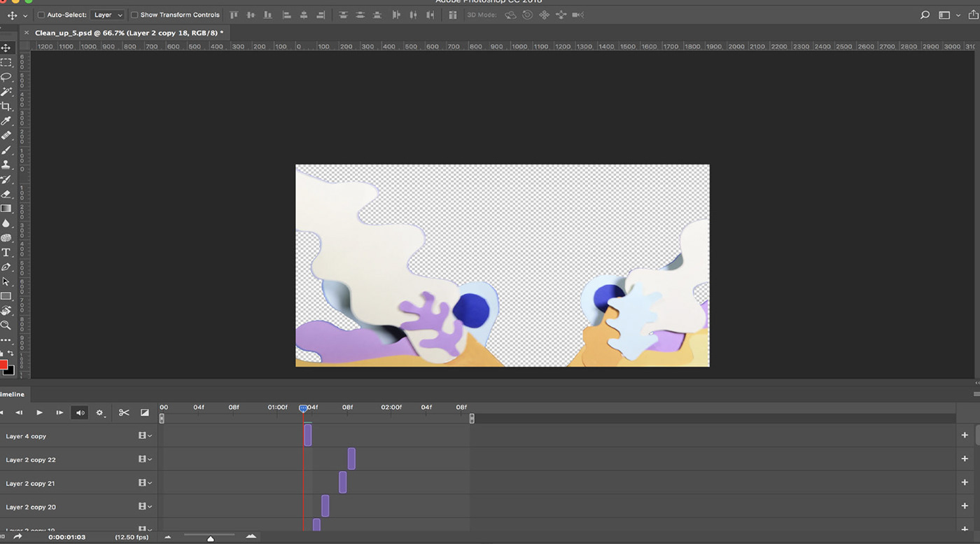This screenshot has width=980, height=544.
Task: Click the black background color swatch
Action: pyautogui.click(x=9, y=371)
